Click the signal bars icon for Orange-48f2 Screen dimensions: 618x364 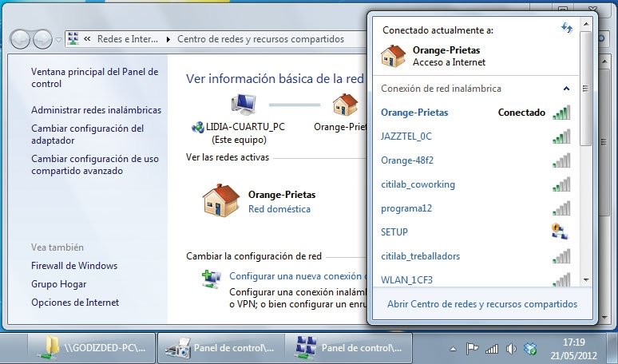[561, 160]
